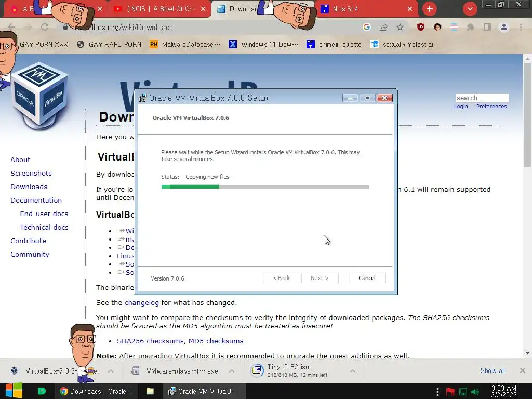Expand options for the VirtualBox-7.0.6 download

click(111, 371)
